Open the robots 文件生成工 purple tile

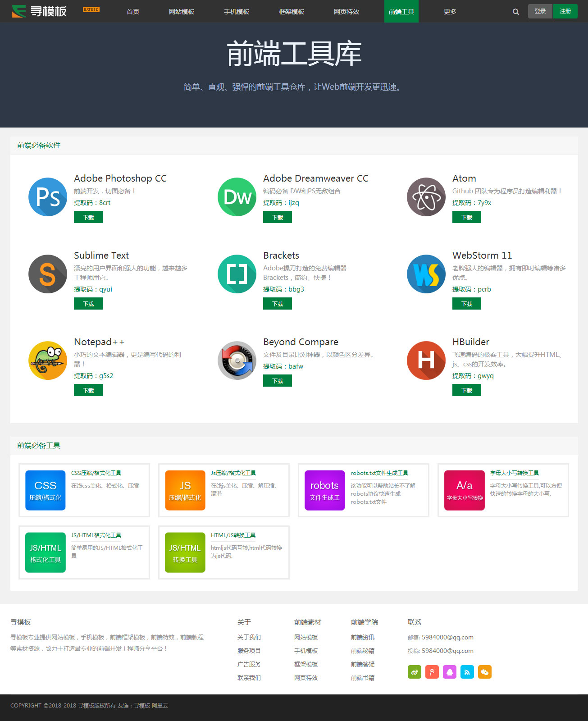coord(325,490)
